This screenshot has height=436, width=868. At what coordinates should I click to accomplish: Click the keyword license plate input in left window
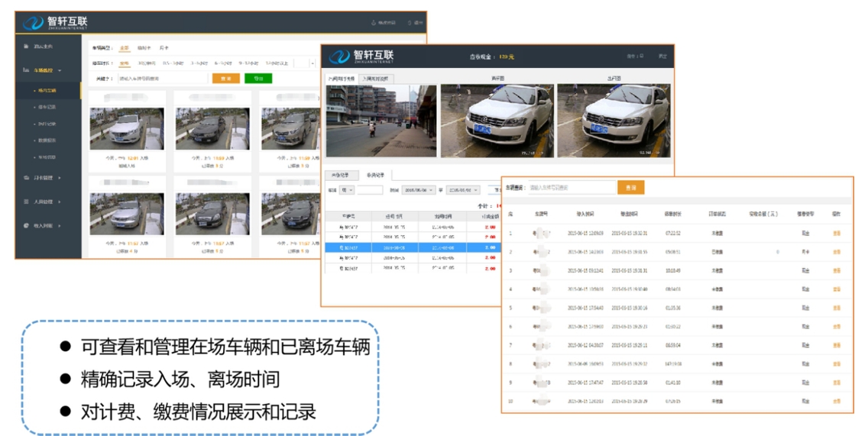click(x=163, y=79)
